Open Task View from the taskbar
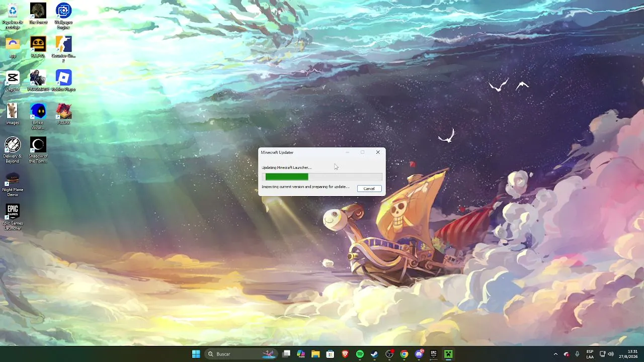The height and width of the screenshot is (362, 644). coord(286,354)
